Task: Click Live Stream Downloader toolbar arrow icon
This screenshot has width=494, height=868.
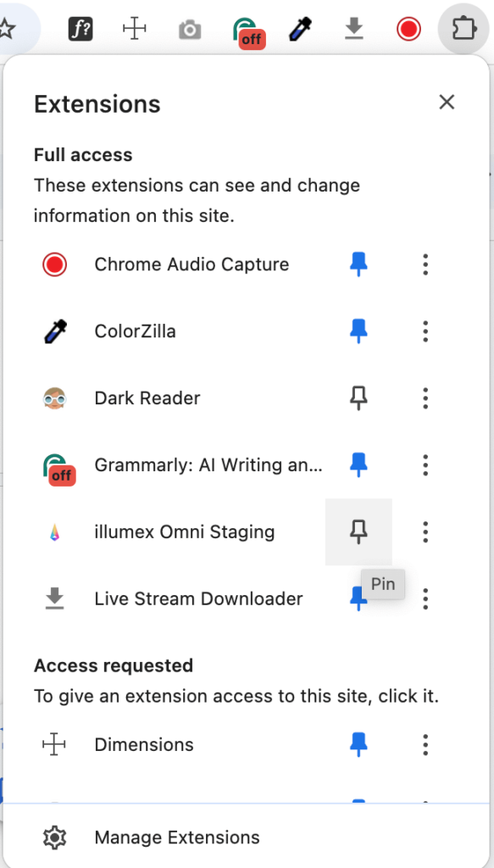Action: click(x=354, y=30)
